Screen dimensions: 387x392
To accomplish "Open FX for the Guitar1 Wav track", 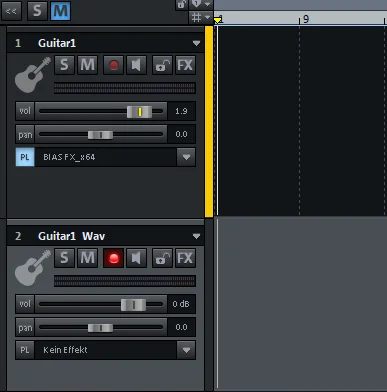I will coord(185,258).
